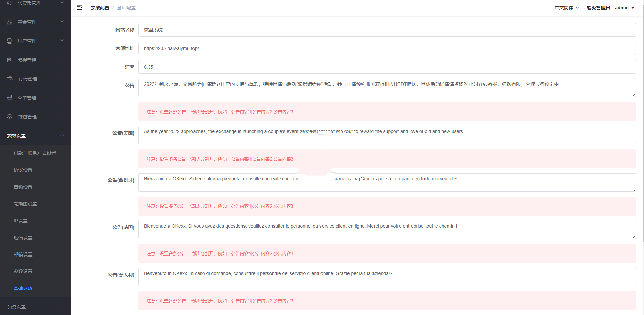Open 付款与联系方式设置 submenu item

coord(35,153)
